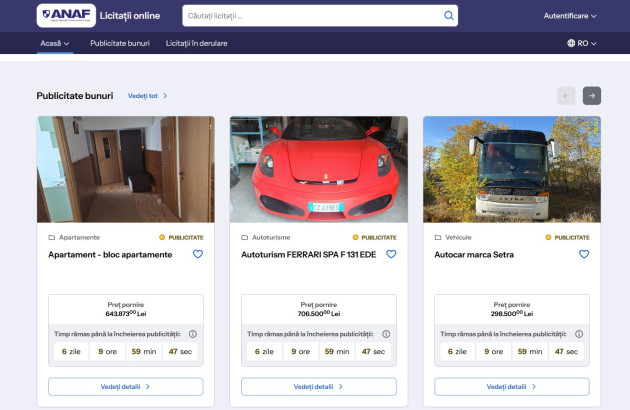The width and height of the screenshot is (630, 410).
Task: Select price 298.500 Lei text
Action: point(512,314)
